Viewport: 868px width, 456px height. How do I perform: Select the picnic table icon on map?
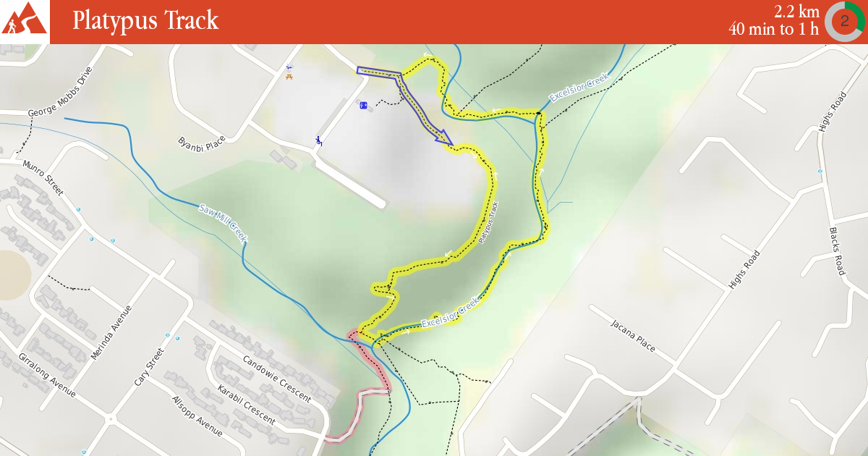click(290, 75)
